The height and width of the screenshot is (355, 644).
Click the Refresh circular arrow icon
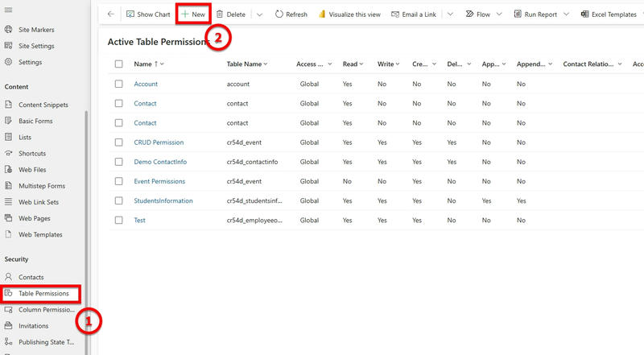(x=279, y=14)
